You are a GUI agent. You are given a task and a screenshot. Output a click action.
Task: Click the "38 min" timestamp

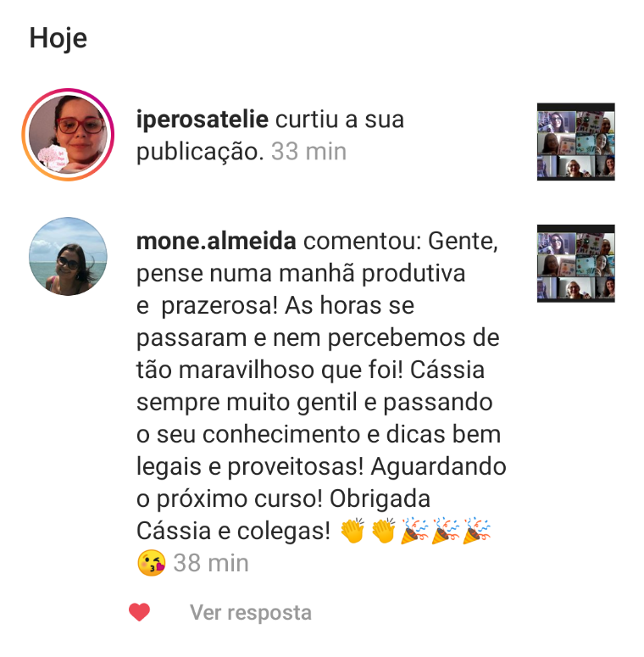[211, 563]
